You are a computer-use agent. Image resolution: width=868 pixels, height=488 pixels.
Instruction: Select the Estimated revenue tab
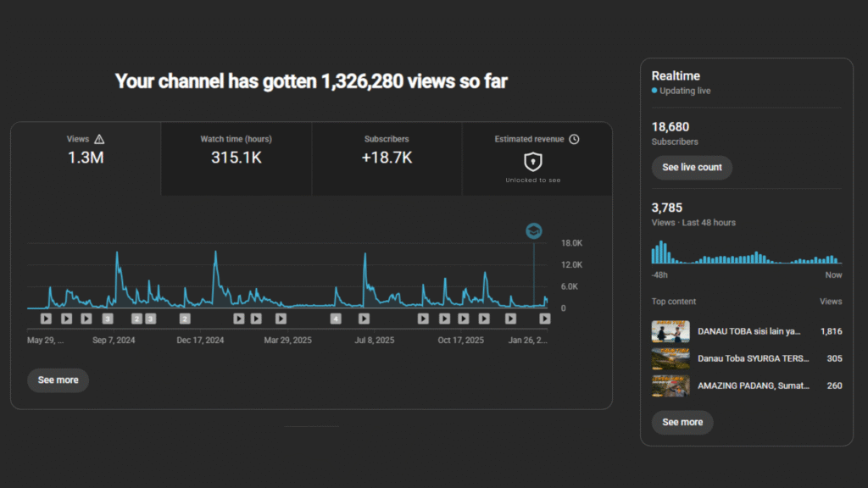537,158
